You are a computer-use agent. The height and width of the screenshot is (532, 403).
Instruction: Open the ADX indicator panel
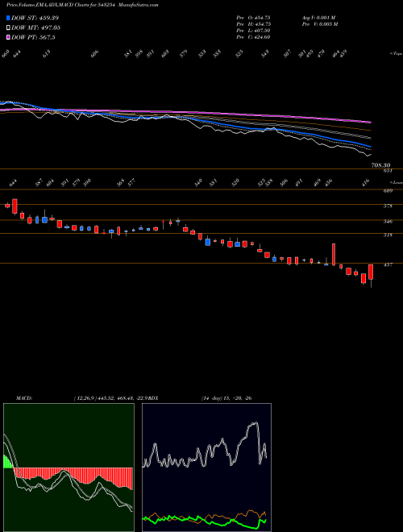tap(206, 468)
